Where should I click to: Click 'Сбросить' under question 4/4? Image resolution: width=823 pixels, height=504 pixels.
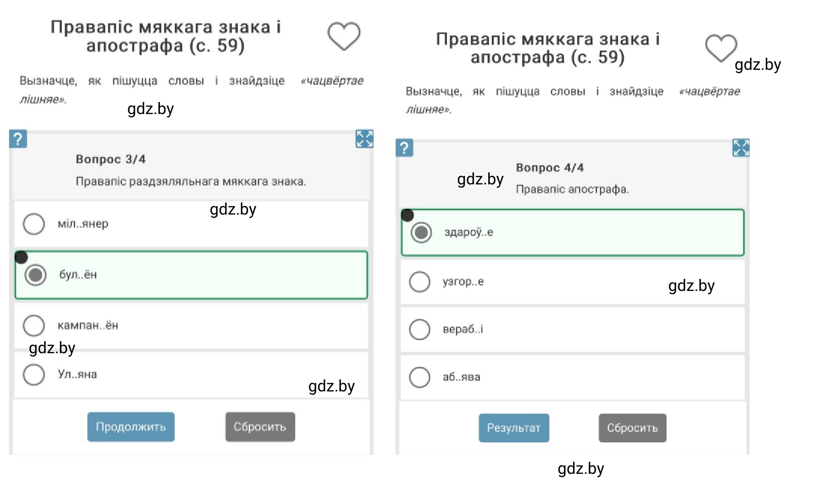tap(632, 428)
